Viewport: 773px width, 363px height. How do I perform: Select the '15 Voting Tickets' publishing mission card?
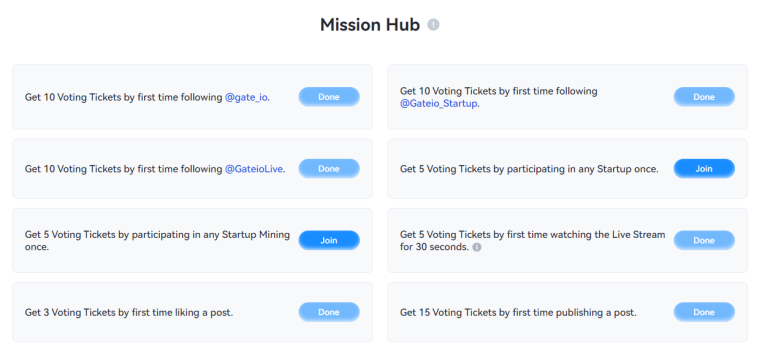pos(567,312)
